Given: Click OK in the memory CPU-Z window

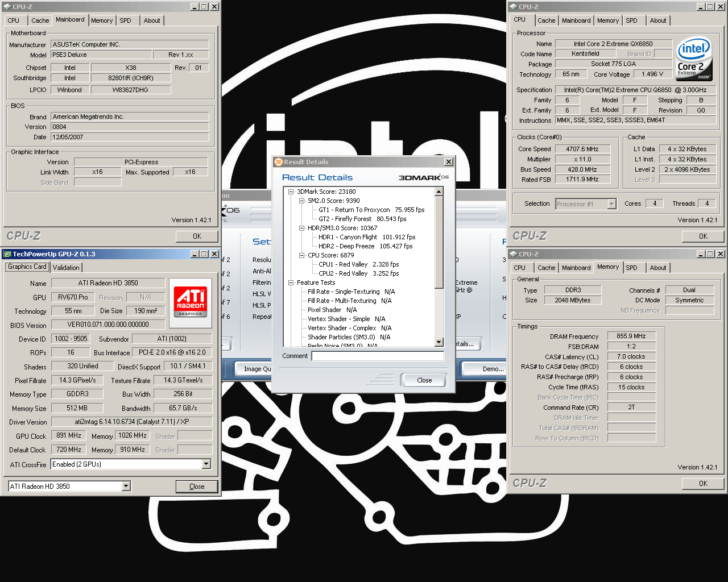Looking at the screenshot, I should [x=703, y=484].
